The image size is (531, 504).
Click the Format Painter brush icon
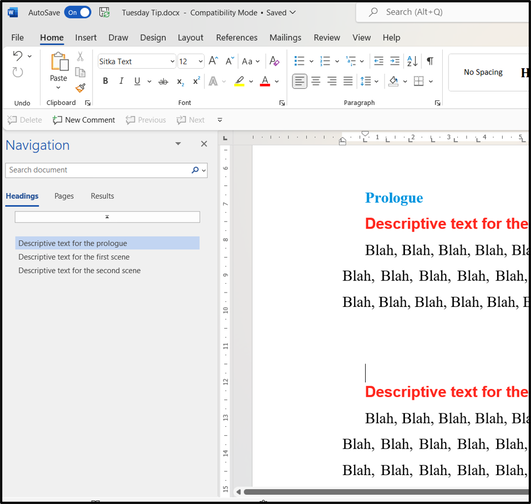(81, 88)
